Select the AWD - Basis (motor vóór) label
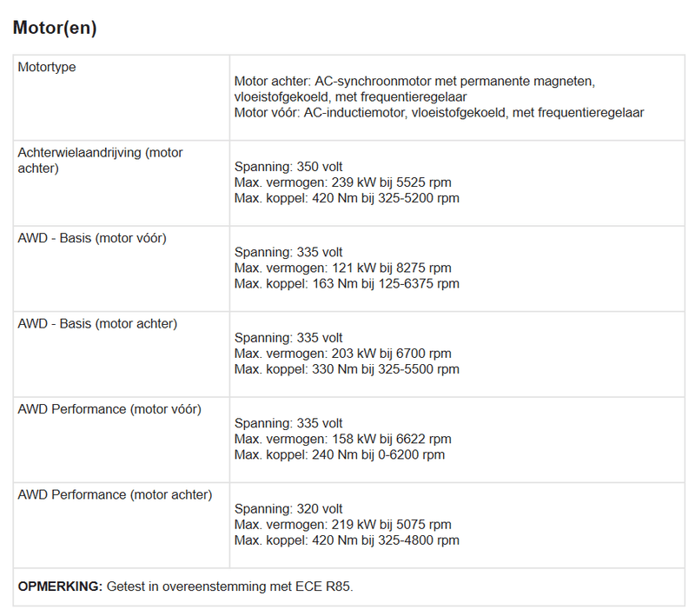This screenshot has width=695, height=616. [92, 238]
